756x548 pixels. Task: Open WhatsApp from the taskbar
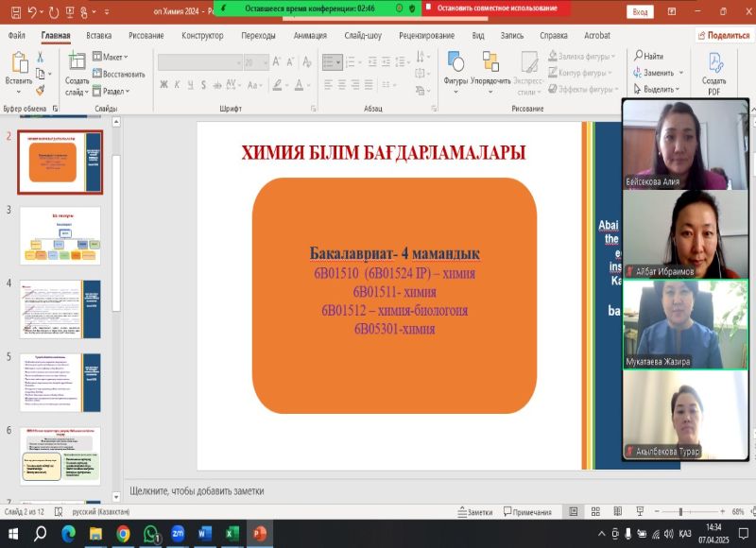coord(150,534)
